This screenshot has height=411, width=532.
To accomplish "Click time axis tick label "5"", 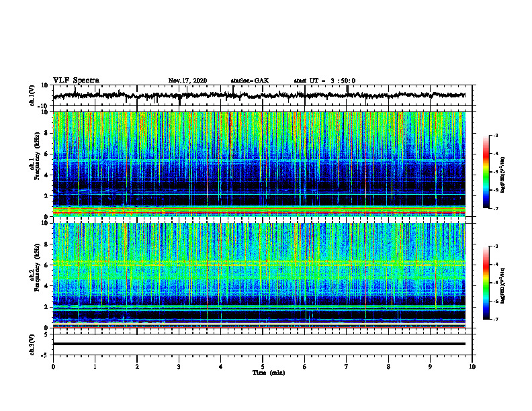I will (x=263, y=367).
